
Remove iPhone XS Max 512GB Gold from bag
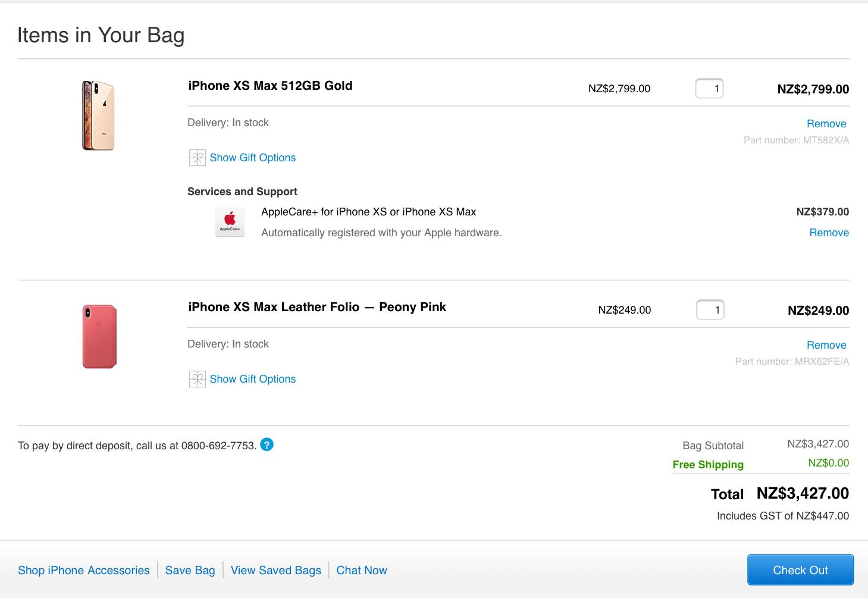coord(826,124)
